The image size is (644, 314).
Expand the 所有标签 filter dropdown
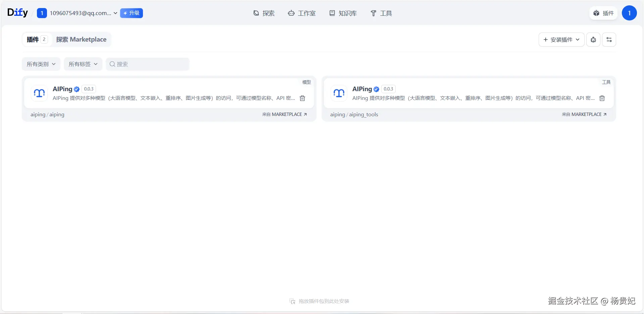tap(83, 64)
